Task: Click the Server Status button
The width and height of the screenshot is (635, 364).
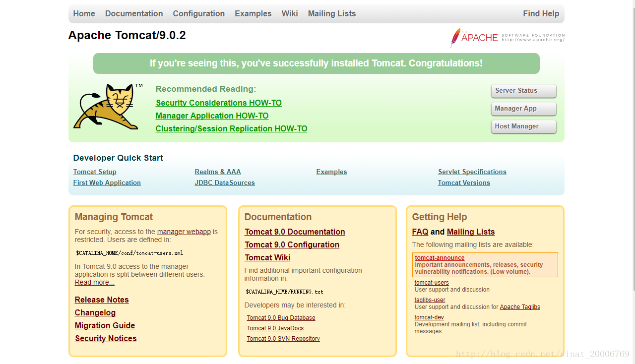Action: (524, 91)
